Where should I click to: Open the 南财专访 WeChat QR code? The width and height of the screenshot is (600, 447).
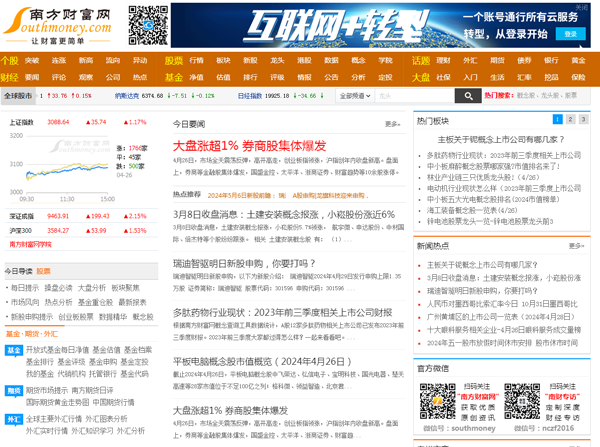522,401
